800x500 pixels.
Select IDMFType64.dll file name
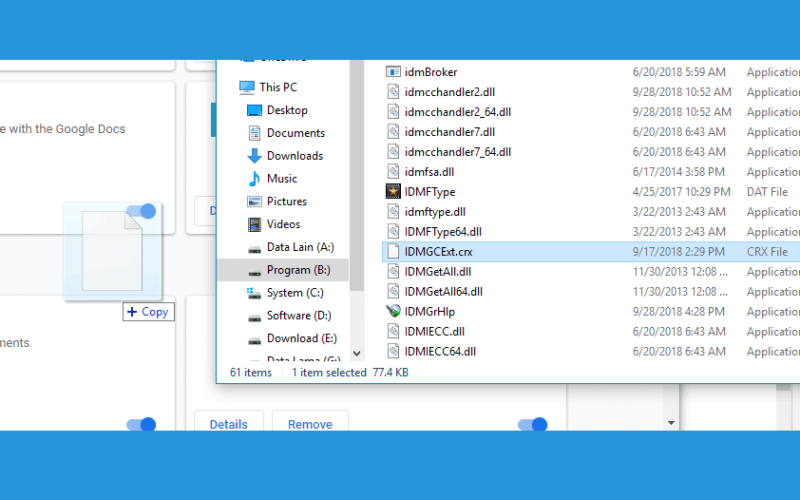point(443,232)
